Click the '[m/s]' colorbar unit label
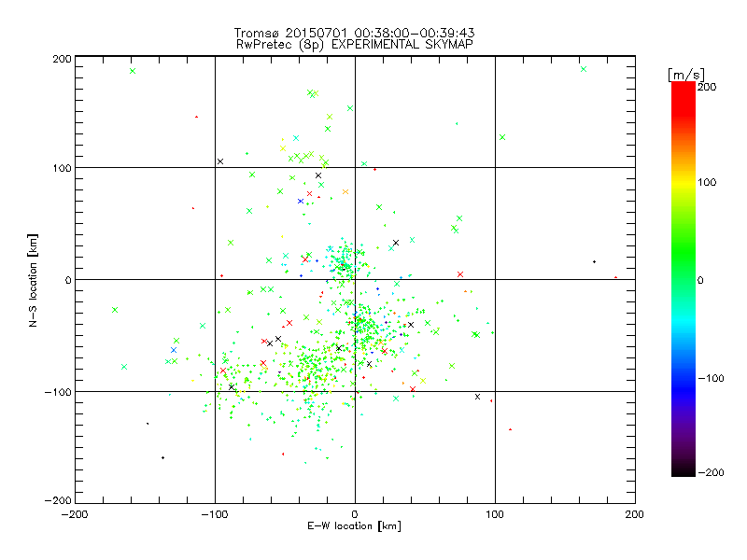The width and height of the screenshot is (747, 560). pyautogui.click(x=686, y=75)
